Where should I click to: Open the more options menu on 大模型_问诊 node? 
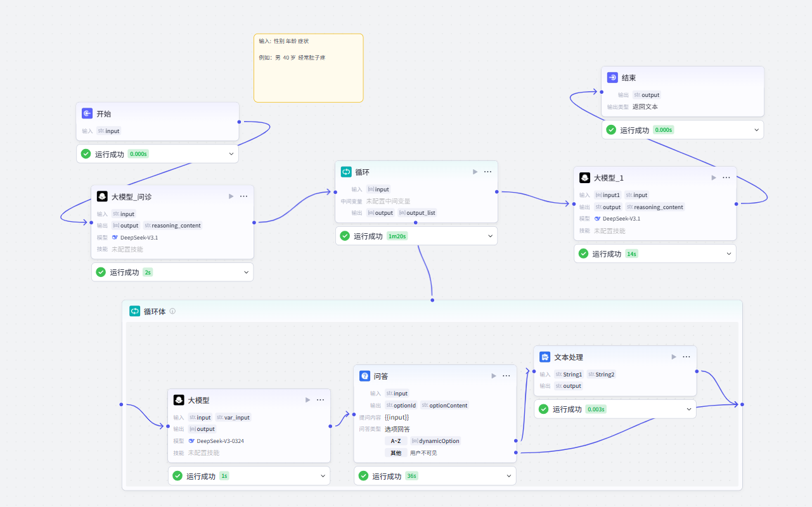(244, 196)
